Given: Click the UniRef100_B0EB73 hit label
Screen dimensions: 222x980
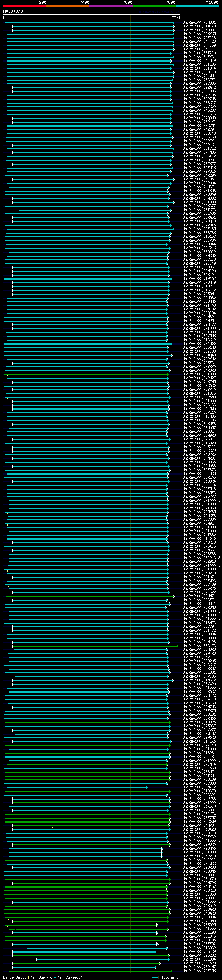Looking at the screenshot, I should tap(199, 470).
